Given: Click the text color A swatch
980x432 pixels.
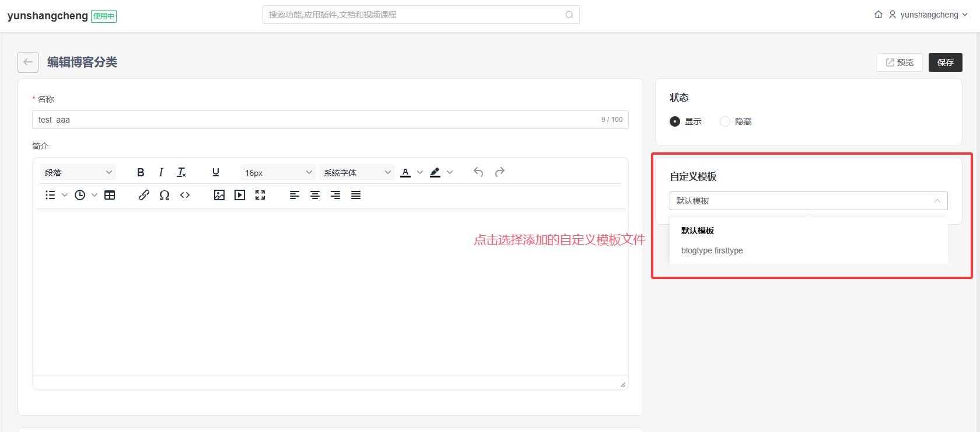Looking at the screenshot, I should coord(405,172).
